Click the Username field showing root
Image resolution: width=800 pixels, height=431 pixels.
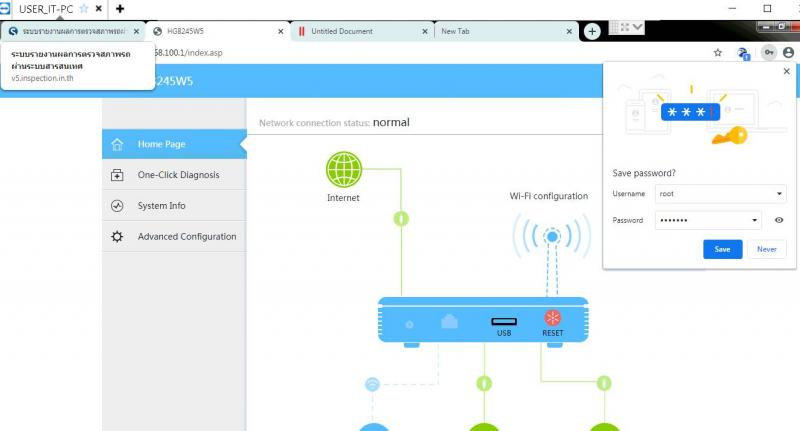(x=720, y=194)
